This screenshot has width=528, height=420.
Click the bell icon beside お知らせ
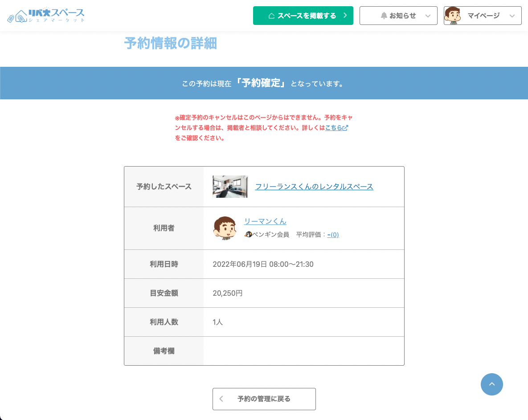click(384, 16)
